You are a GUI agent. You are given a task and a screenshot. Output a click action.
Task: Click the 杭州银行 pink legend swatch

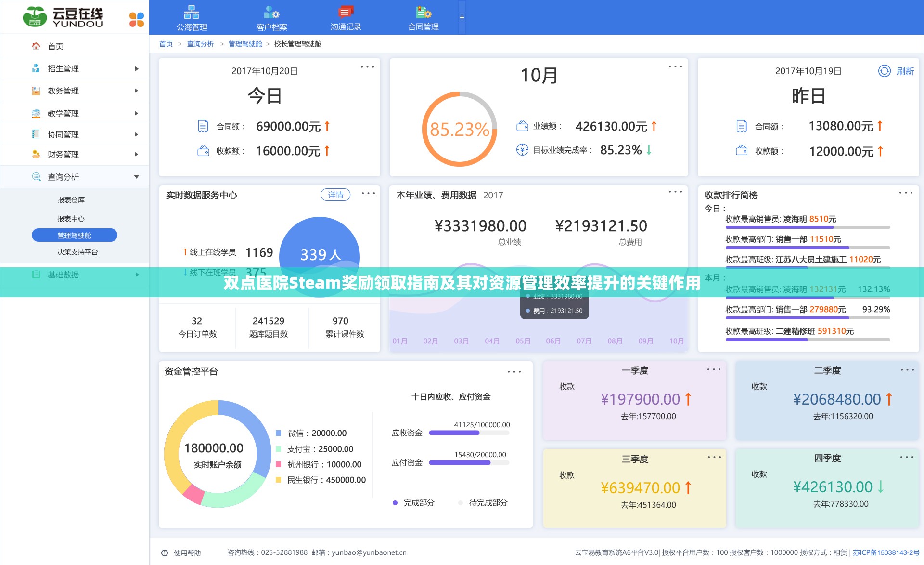[x=278, y=464]
